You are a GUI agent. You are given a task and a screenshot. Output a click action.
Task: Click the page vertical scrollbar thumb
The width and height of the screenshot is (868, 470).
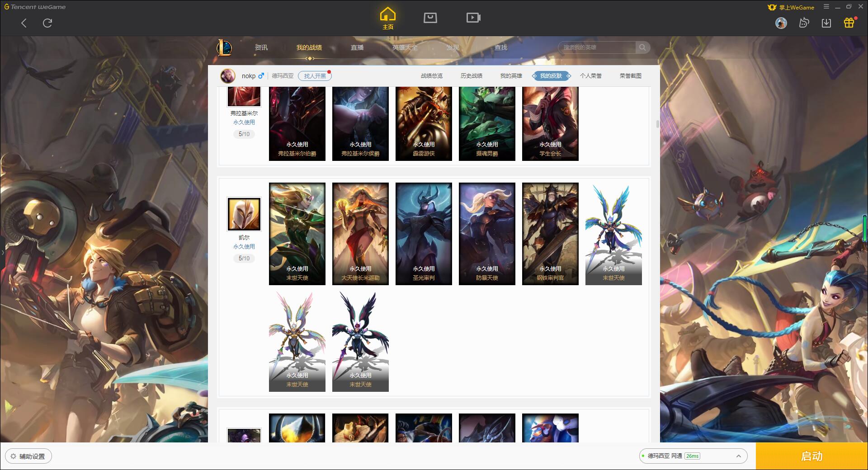(x=657, y=124)
